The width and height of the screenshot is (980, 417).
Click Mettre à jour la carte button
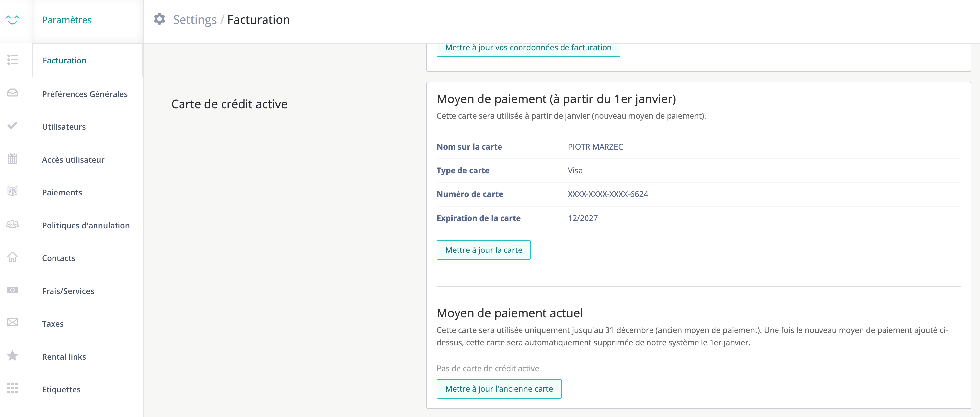point(483,250)
